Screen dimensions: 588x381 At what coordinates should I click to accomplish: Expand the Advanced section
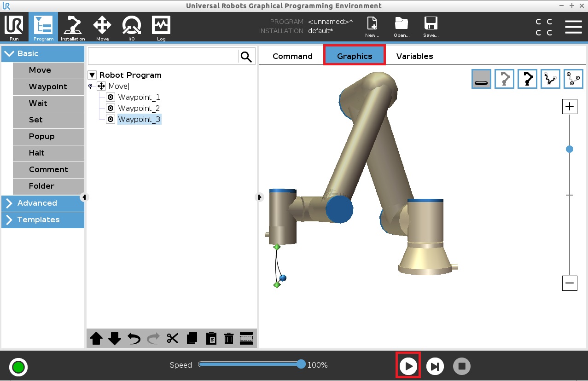click(43, 203)
